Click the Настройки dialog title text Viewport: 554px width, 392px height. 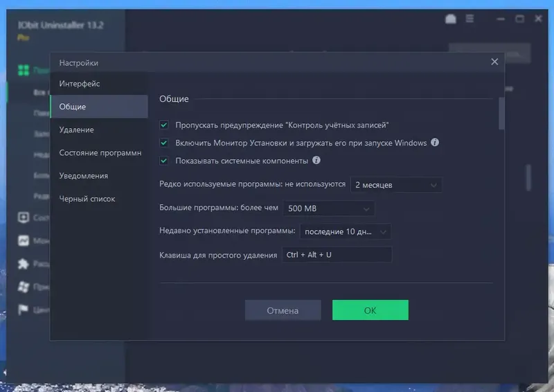79,63
